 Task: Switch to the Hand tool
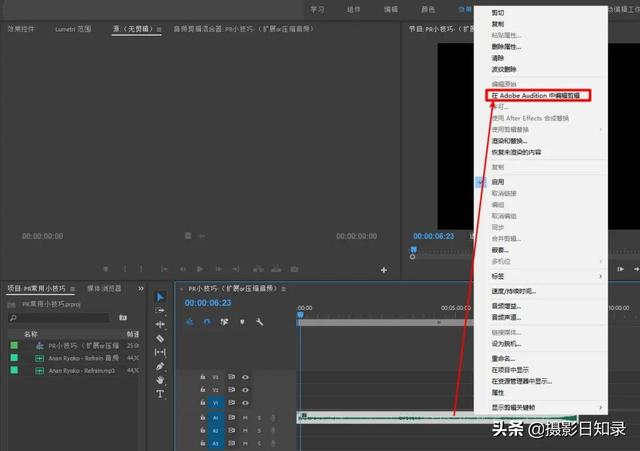click(160, 380)
